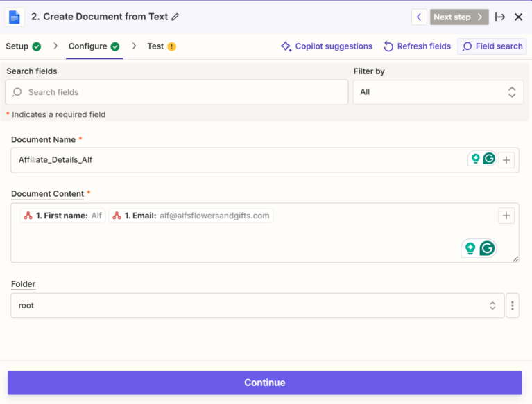Toggle Field search
Screen dimensions: 532x404
point(492,46)
